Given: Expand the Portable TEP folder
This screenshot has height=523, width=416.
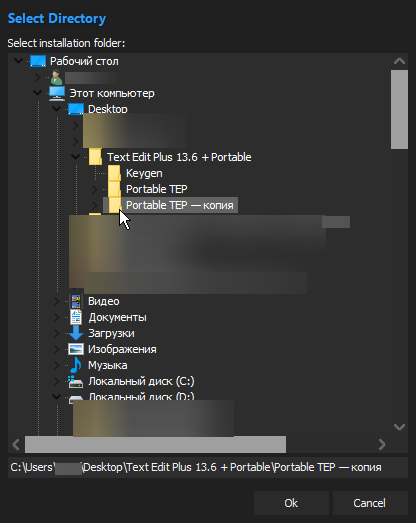Looking at the screenshot, I should (x=95, y=189).
